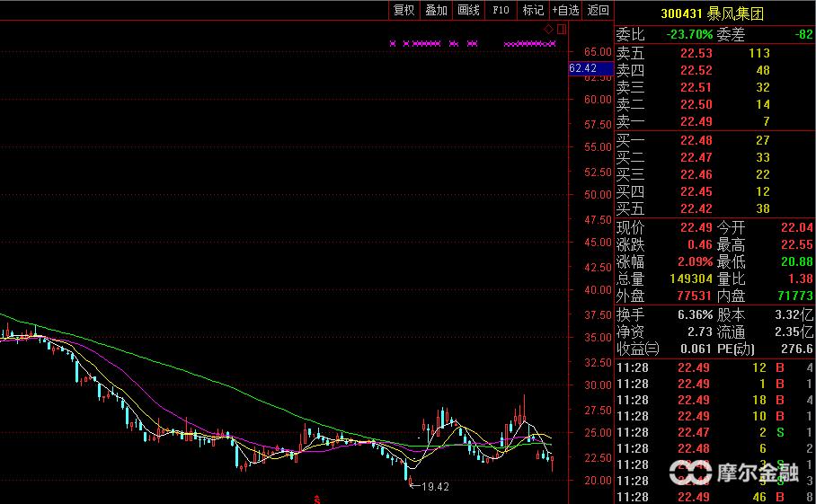The width and height of the screenshot is (816, 504).
Task: Click the 复权 toolbar button
Action: pos(404,10)
